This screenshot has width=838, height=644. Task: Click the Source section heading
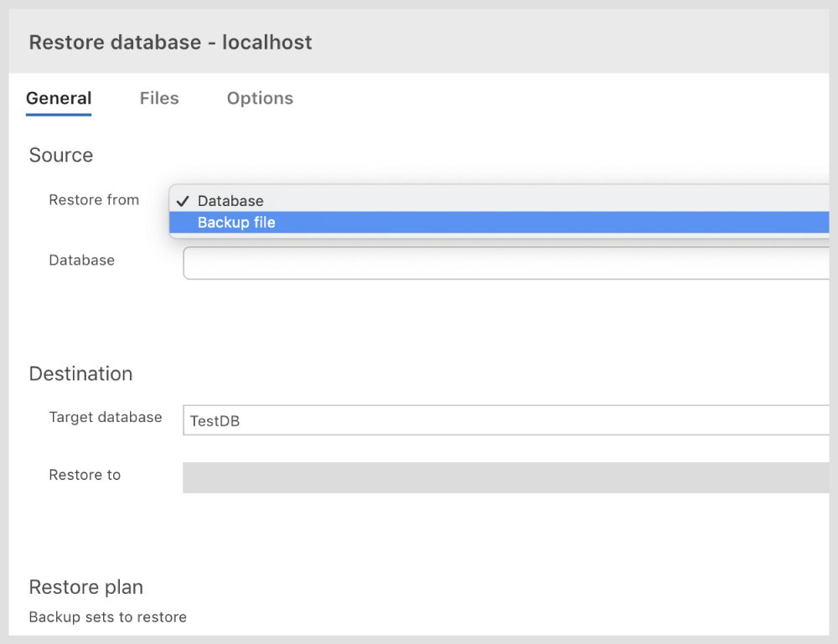(x=60, y=155)
